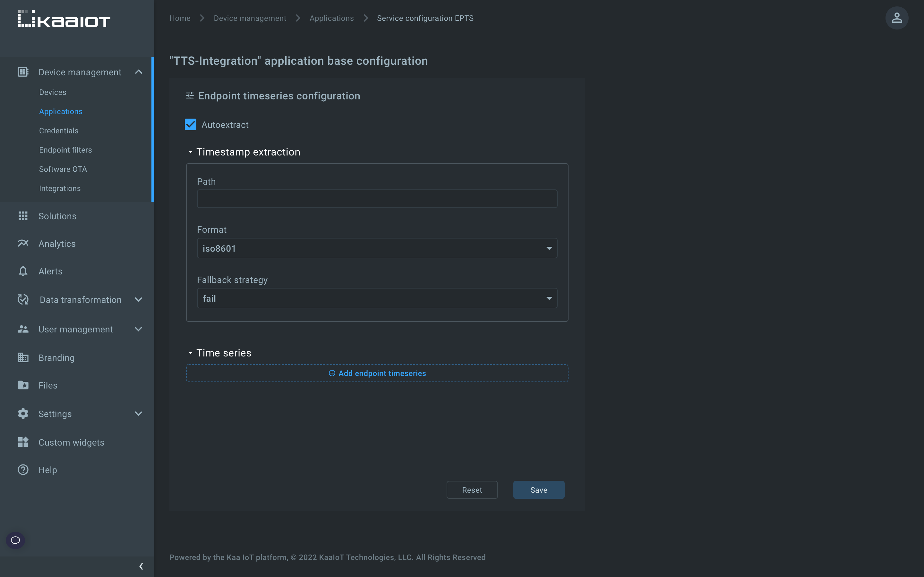Go to Credentials in the sidebar

58,130
